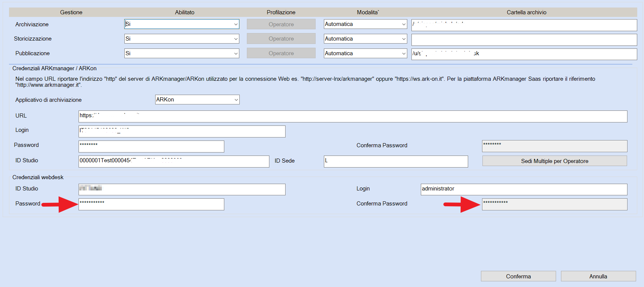Open the Applicativo di archiviazione ARKon dropdown

click(197, 100)
